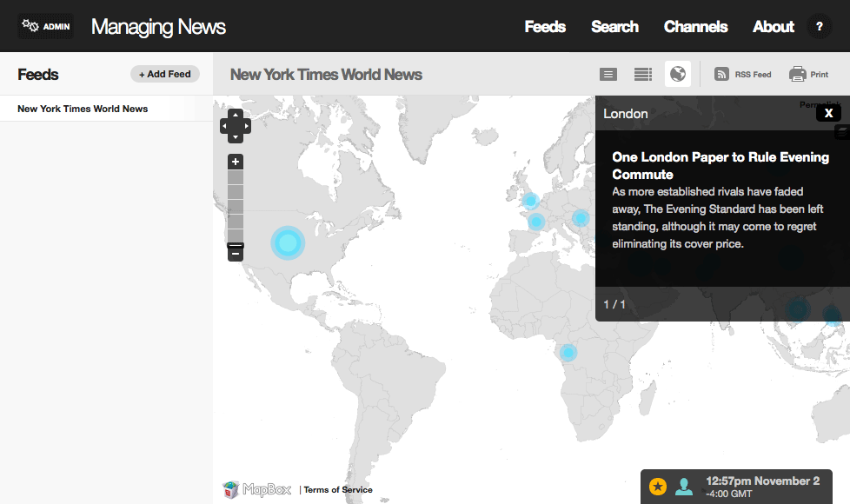Pan the map right
This screenshot has height=504, width=850.
coord(247,126)
